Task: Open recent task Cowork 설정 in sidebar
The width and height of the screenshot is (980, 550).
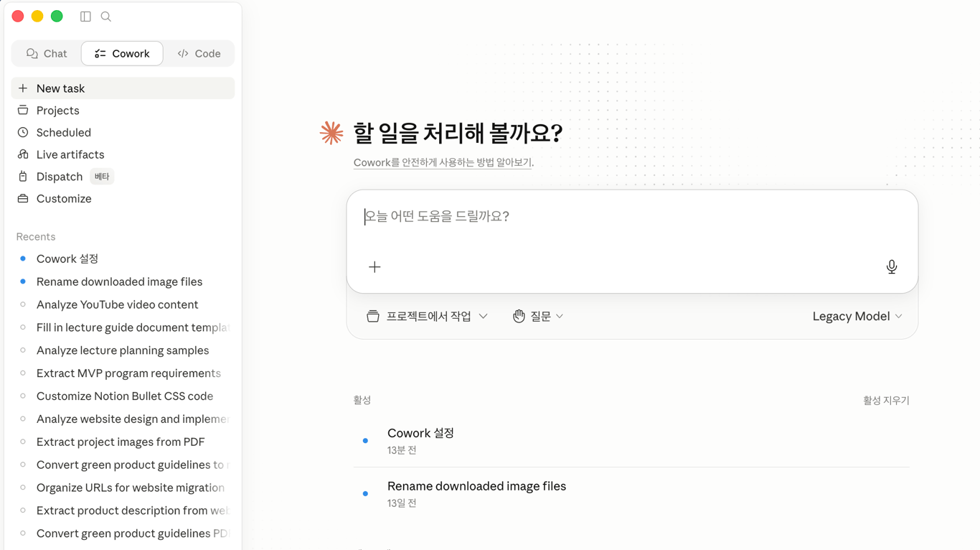Action: coord(123,258)
